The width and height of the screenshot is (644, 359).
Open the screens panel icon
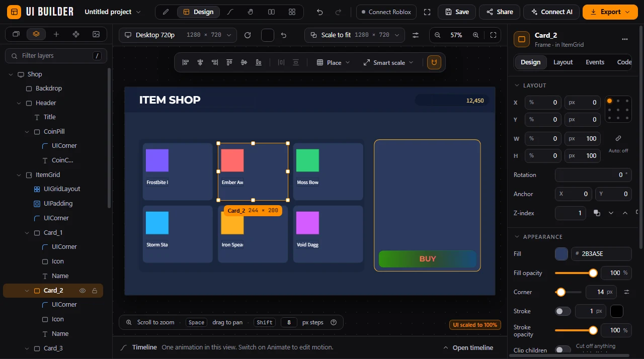click(16, 34)
